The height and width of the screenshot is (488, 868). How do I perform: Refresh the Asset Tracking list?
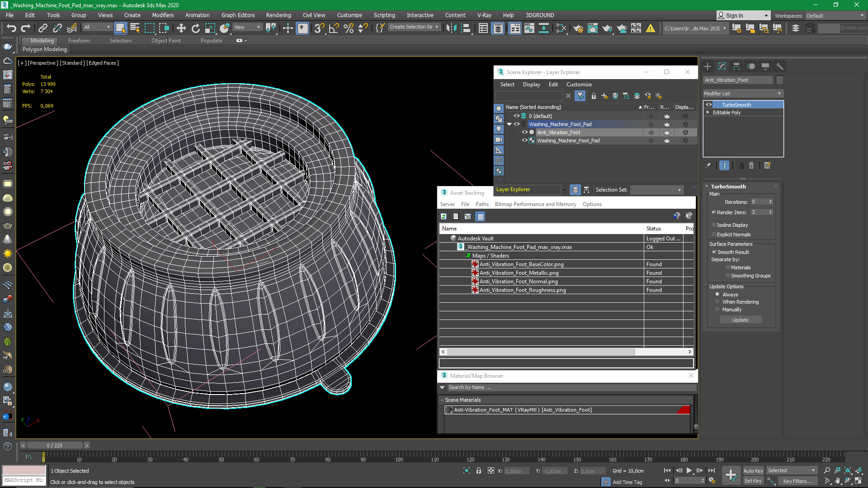coord(444,216)
